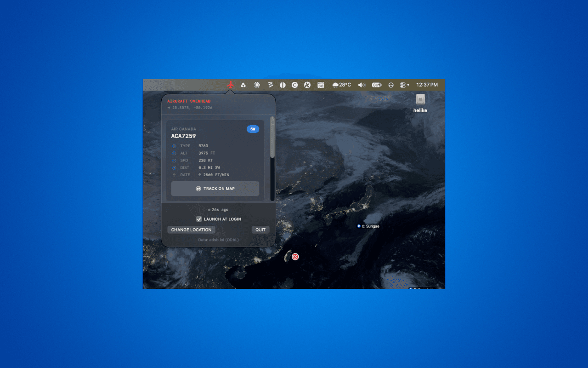588x368 pixels.
Task: Click the SPD row icon
Action: (x=174, y=161)
